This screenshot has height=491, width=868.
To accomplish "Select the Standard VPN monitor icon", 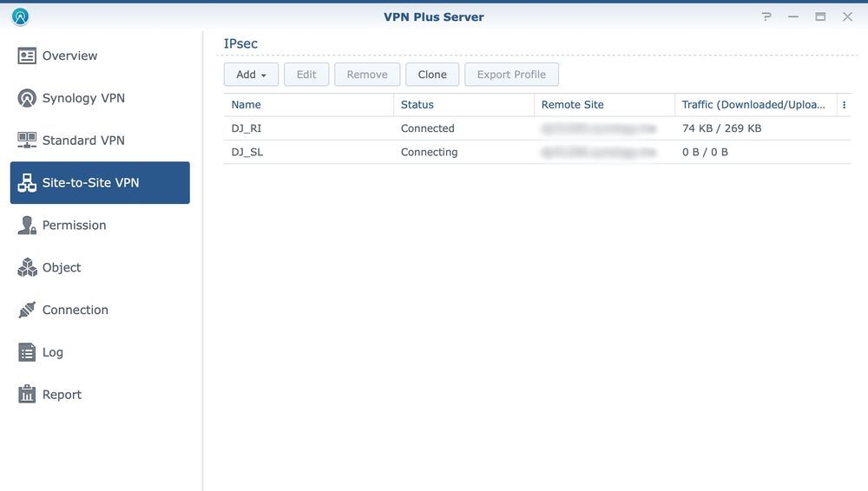I will [x=27, y=141].
